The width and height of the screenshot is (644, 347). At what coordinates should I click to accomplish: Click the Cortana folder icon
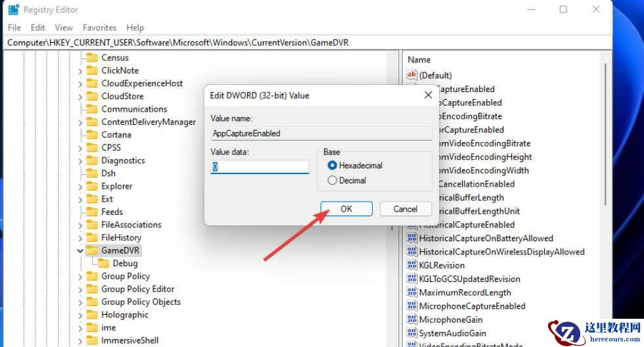[92, 134]
